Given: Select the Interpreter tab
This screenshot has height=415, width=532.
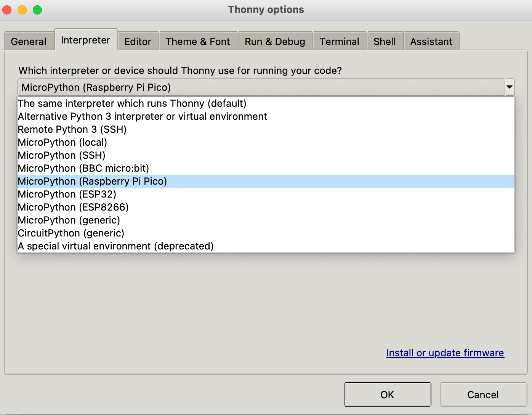Looking at the screenshot, I should click(x=86, y=40).
